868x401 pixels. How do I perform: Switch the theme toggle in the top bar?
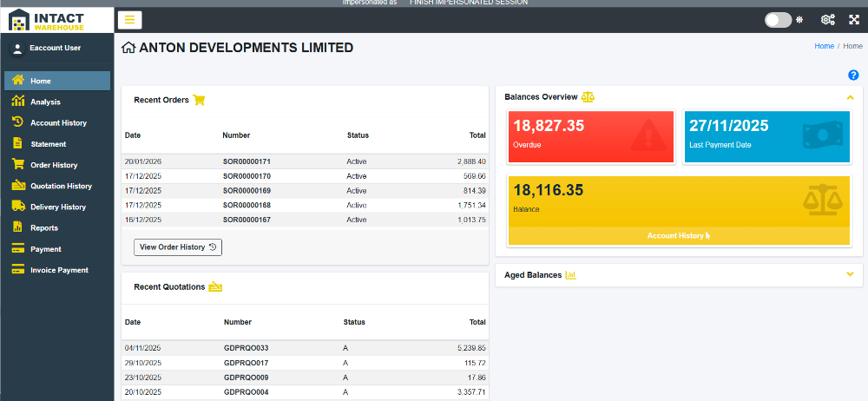(779, 20)
